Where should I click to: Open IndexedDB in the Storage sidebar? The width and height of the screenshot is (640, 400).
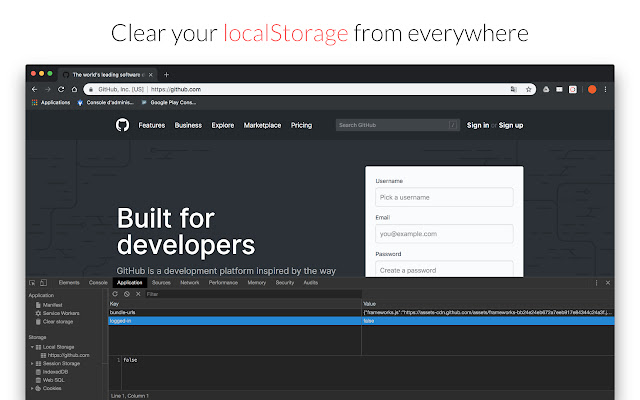(x=55, y=372)
